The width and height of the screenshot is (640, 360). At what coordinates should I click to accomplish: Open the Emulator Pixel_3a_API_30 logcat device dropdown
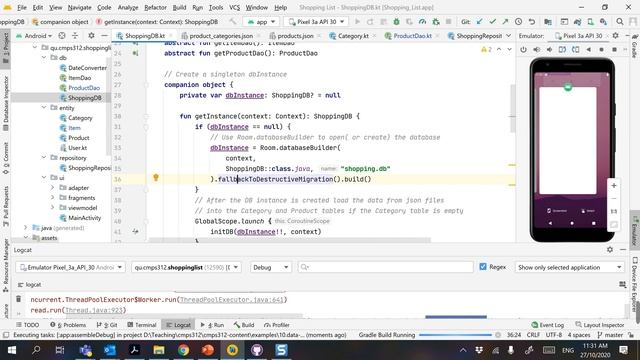(70, 267)
